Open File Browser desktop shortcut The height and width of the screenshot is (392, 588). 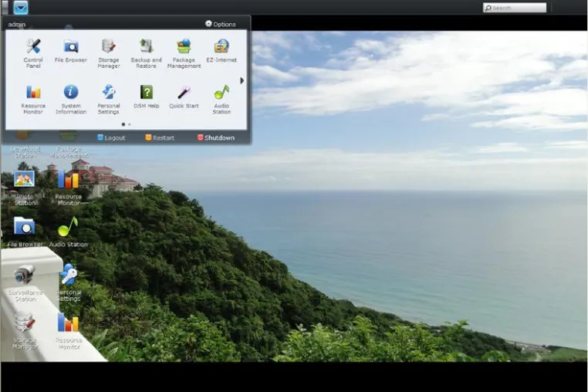tap(25, 231)
